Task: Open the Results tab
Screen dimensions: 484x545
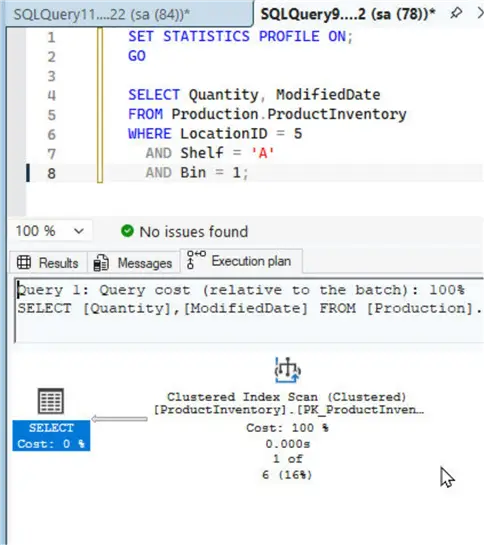Action: tap(48, 263)
